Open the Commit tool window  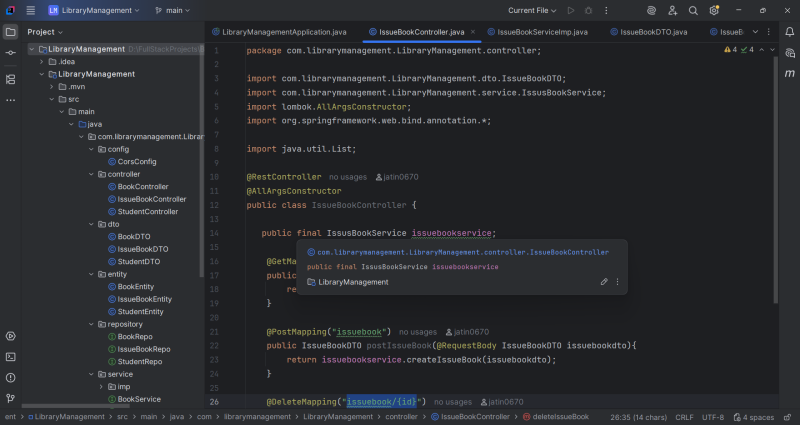point(10,55)
